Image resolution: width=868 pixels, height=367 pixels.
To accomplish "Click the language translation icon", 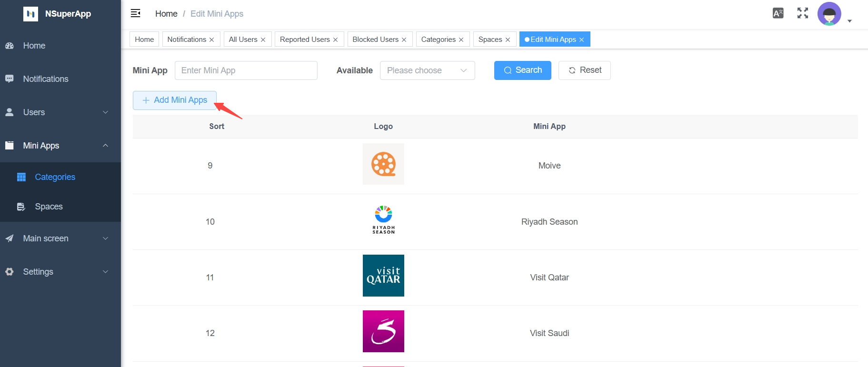I will 778,13.
